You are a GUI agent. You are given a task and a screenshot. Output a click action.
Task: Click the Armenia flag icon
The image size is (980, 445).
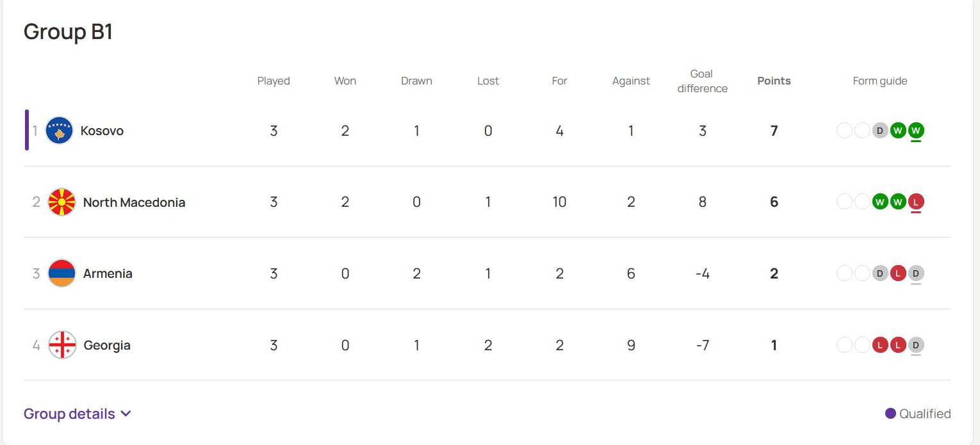61,273
